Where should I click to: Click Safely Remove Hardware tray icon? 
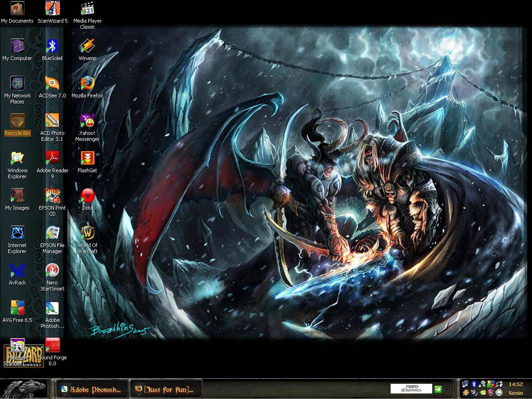click(x=483, y=384)
